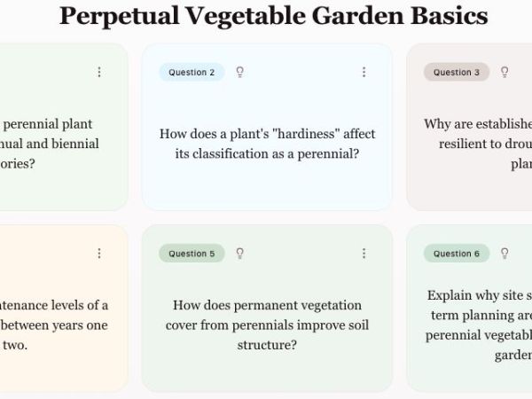Show hint lightbulb for Question 2
The height and width of the screenshot is (399, 532).
click(240, 73)
